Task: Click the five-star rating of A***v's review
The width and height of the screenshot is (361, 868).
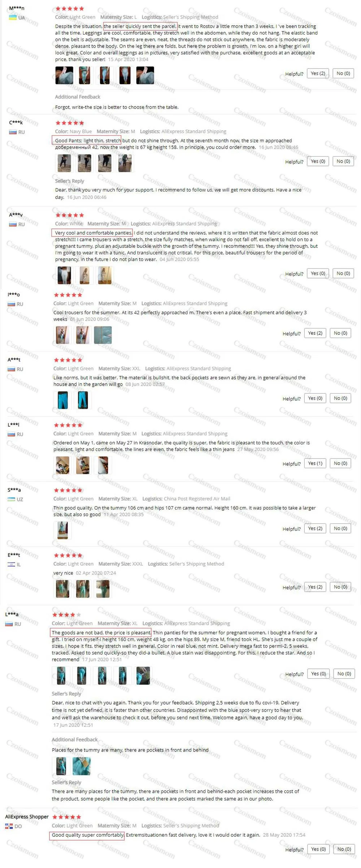Action: click(69, 215)
